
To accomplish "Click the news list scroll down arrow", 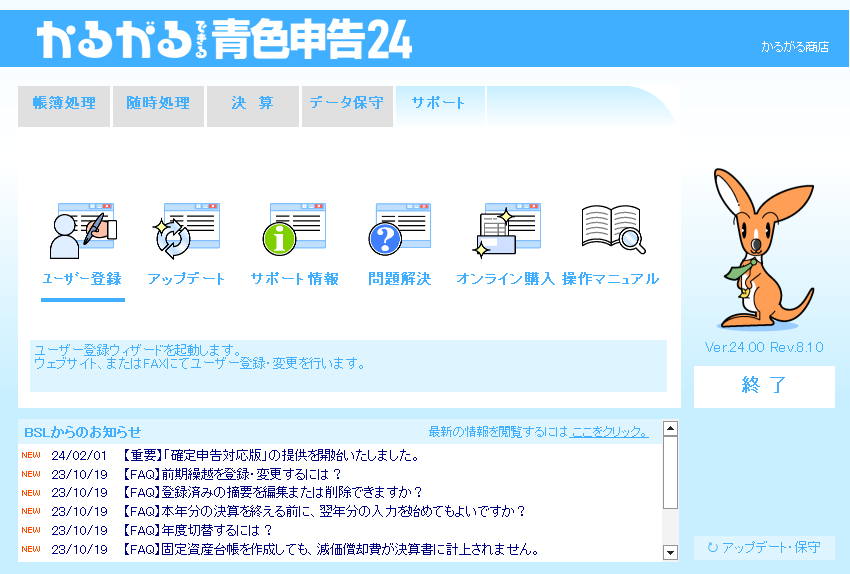I will (671, 552).
